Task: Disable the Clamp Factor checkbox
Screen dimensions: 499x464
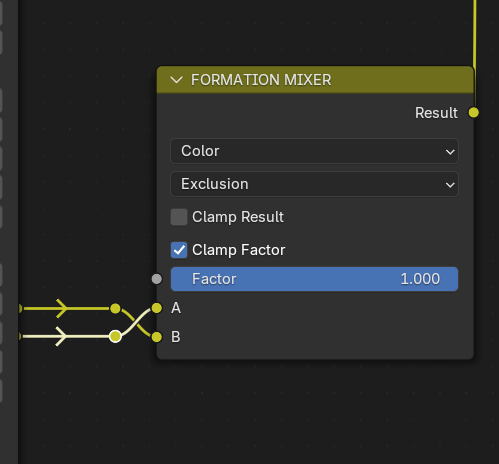Action: [179, 250]
